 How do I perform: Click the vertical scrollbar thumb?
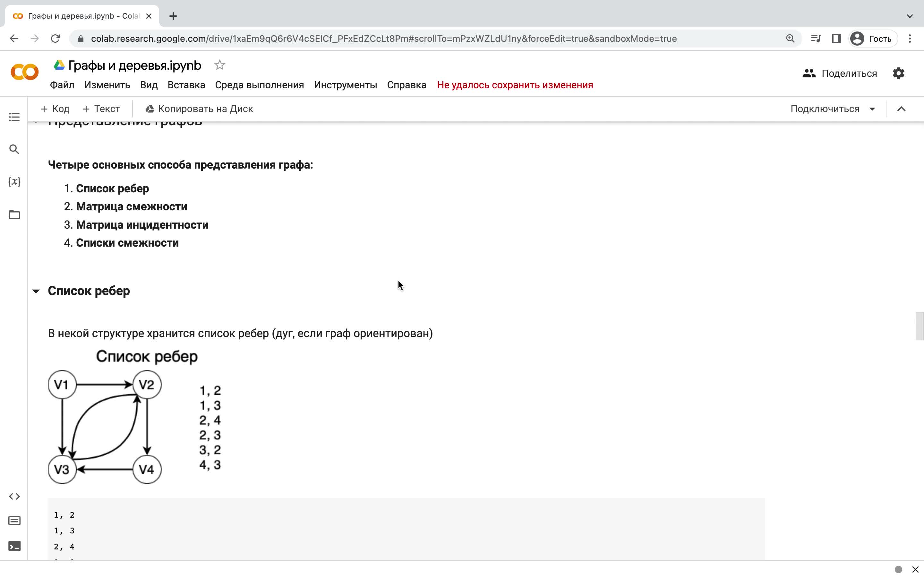pyautogui.click(x=920, y=326)
